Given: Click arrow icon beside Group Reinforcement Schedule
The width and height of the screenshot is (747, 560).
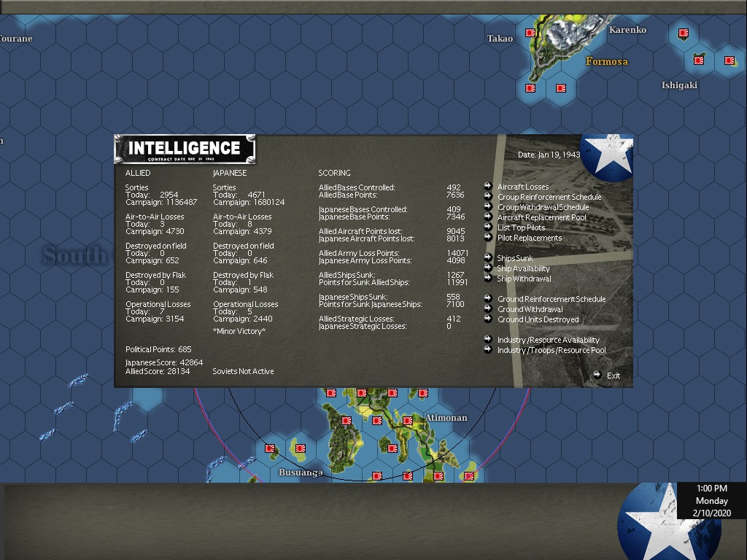Looking at the screenshot, I should click(488, 196).
